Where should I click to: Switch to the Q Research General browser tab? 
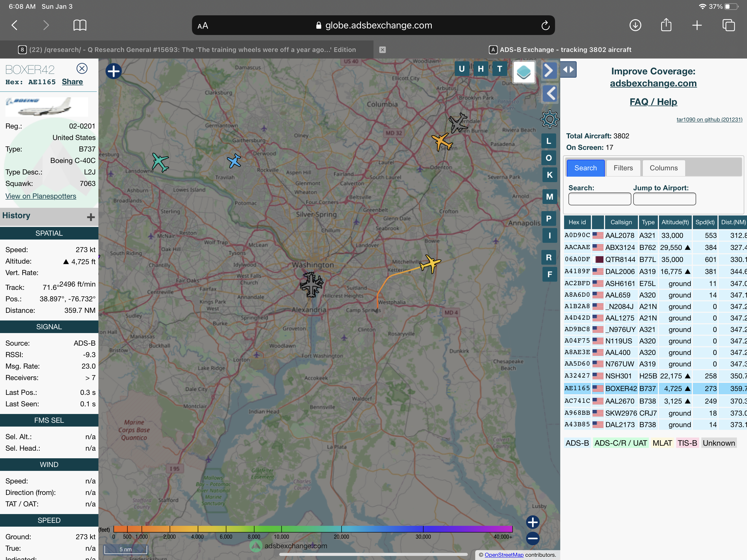click(x=187, y=50)
